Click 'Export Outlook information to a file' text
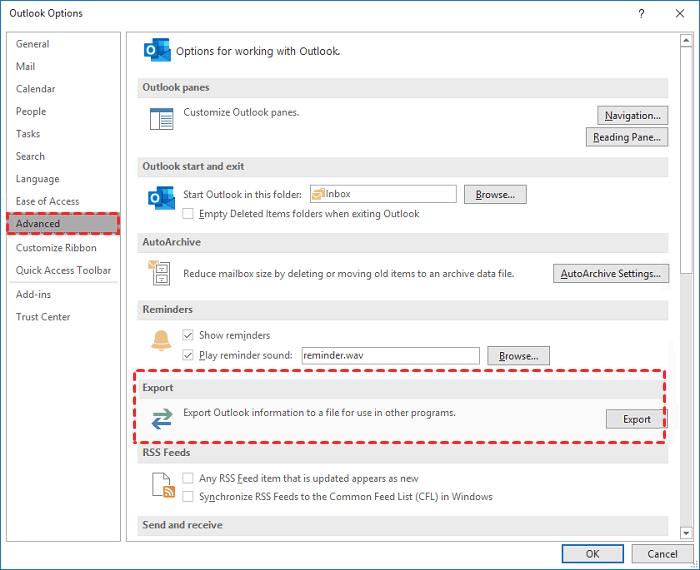700x570 pixels. (319, 413)
